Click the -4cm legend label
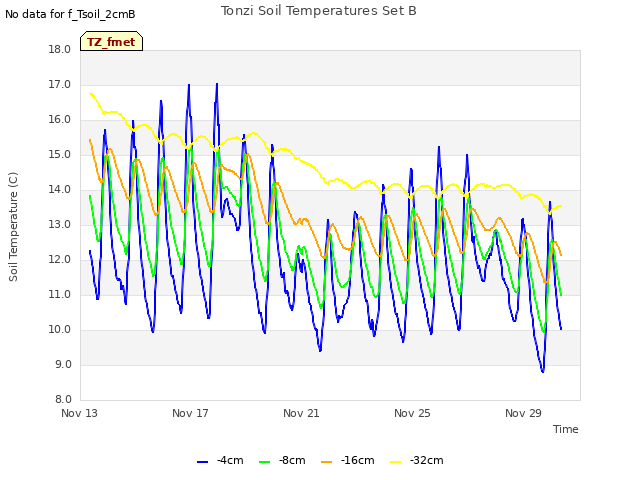 230,460
